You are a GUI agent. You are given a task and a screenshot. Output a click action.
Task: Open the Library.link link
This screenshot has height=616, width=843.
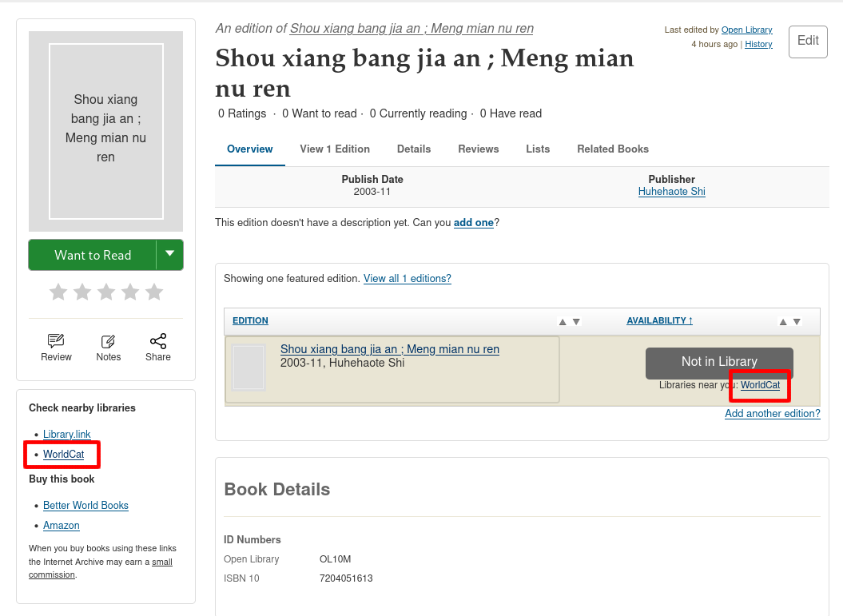[66, 435]
